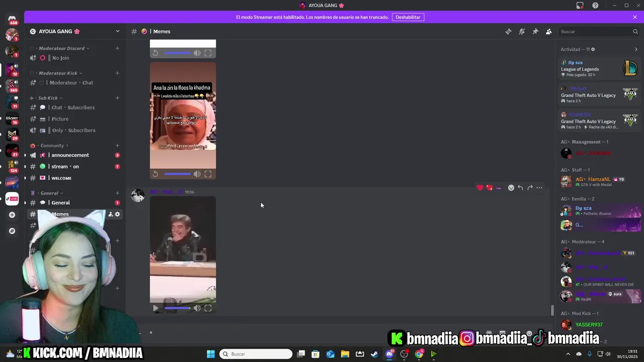The image size is (644, 362).
Task: Click Add a Server plus icon
Action: coord(12,215)
